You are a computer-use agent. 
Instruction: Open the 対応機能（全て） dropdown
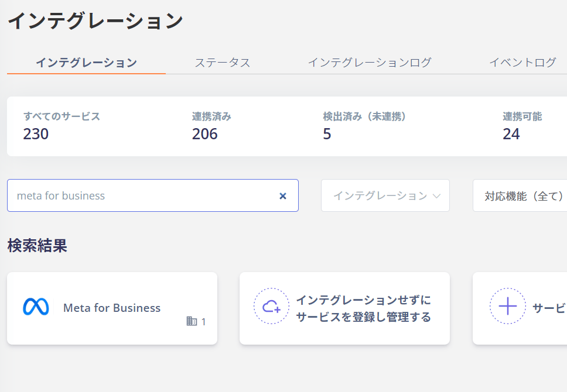click(x=520, y=195)
